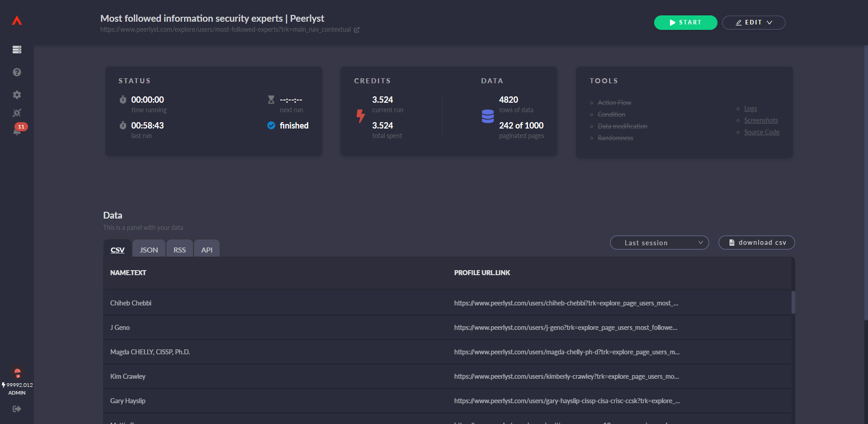Viewport: 868px width, 424px height.
Task: Open the settings gear icon in sidebar
Action: point(17,95)
